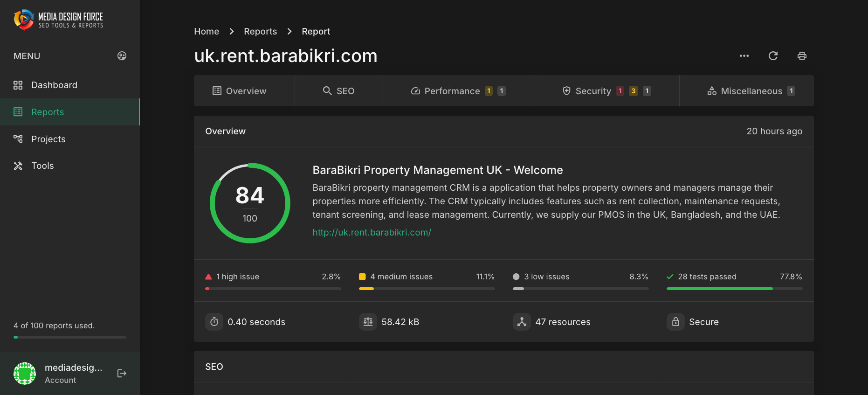Open the uk.rent.barabikri.com URL link
Screen dimensions: 868x395
(x=372, y=232)
